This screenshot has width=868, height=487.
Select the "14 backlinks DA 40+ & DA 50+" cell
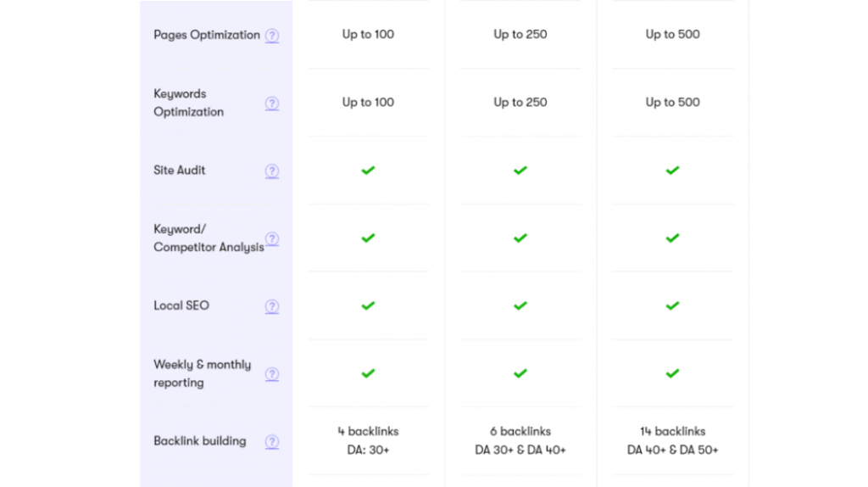coord(672,440)
